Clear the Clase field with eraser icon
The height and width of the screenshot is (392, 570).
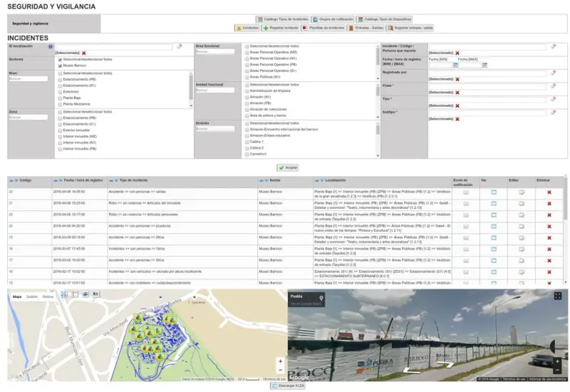(554, 86)
